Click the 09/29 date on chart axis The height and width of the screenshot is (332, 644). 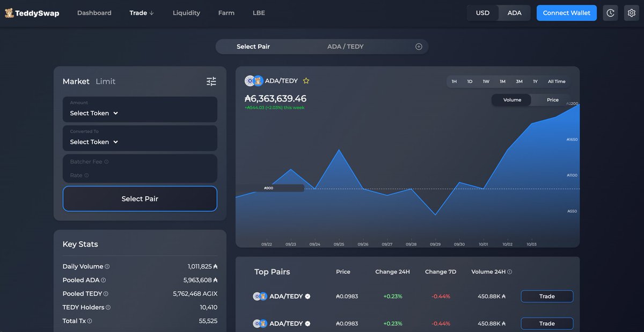coord(435,244)
